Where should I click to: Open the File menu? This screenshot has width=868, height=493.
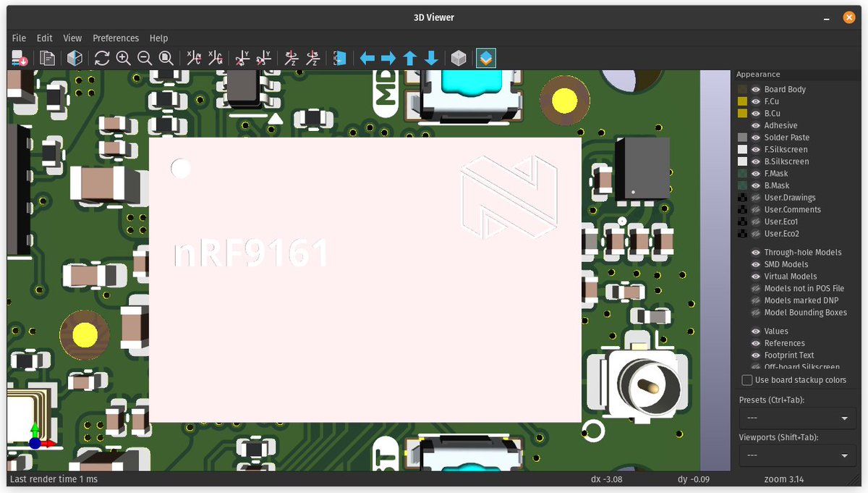19,38
